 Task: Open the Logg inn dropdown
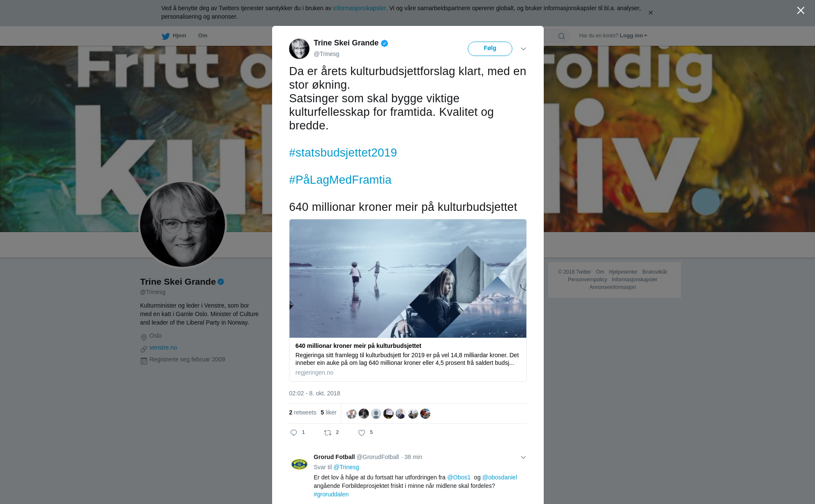point(633,36)
